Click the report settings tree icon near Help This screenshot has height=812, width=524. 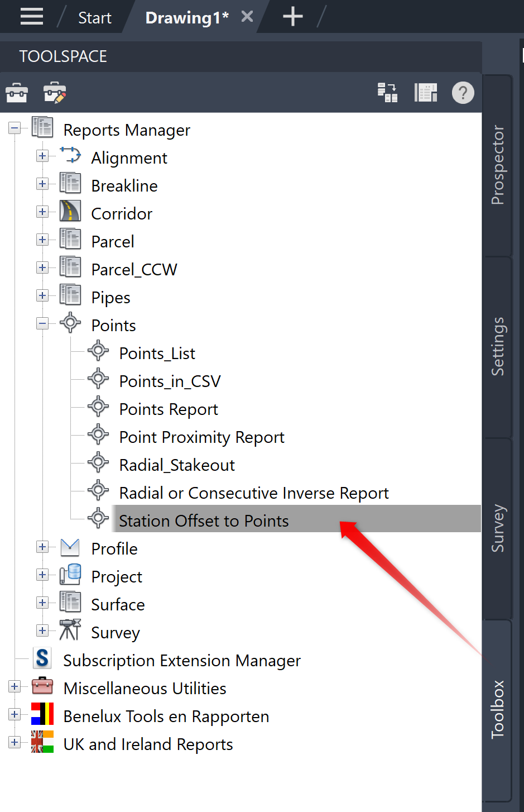[x=387, y=93]
